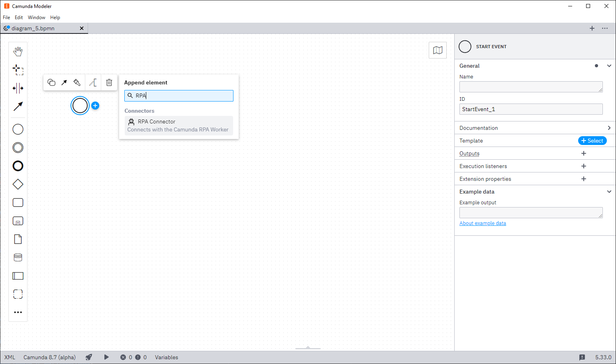Screen dimensions: 616x364
Task: Activate the Lasso selection tool
Action: pyautogui.click(x=18, y=70)
